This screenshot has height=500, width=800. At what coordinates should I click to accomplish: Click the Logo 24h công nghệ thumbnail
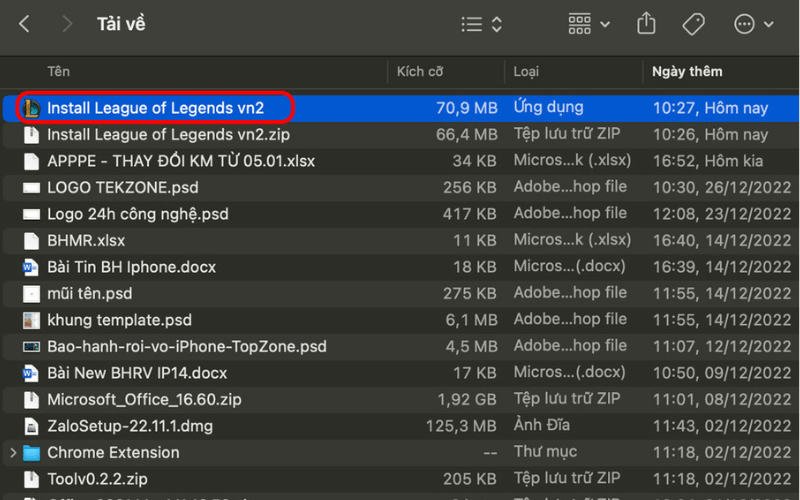(x=31, y=214)
